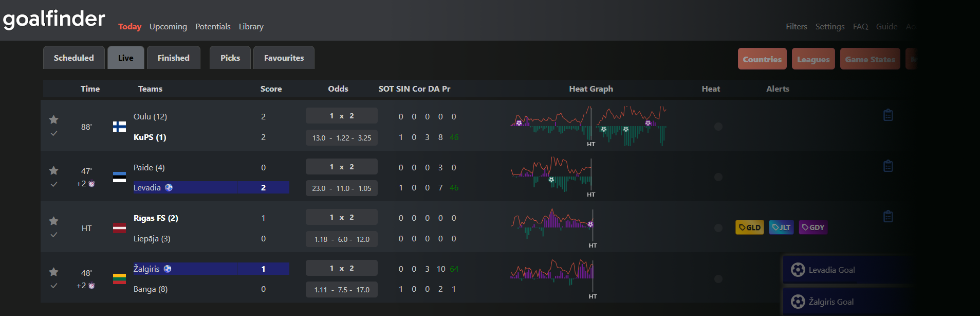This screenshot has width=980, height=316.
Task: Click the Rigas FS heat graph
Action: click(552, 224)
